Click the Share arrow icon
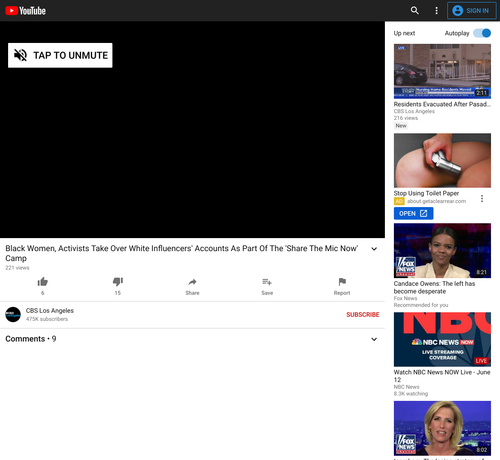 point(192,282)
